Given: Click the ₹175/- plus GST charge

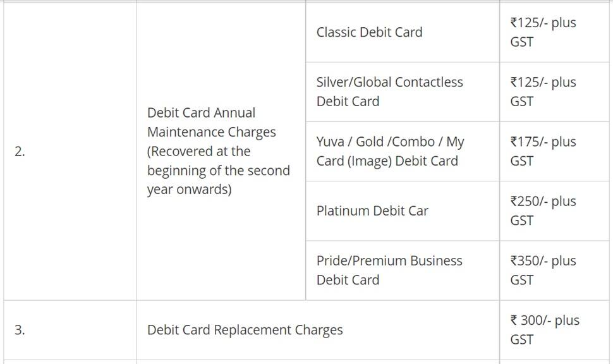Looking at the screenshot, I should (543, 151).
